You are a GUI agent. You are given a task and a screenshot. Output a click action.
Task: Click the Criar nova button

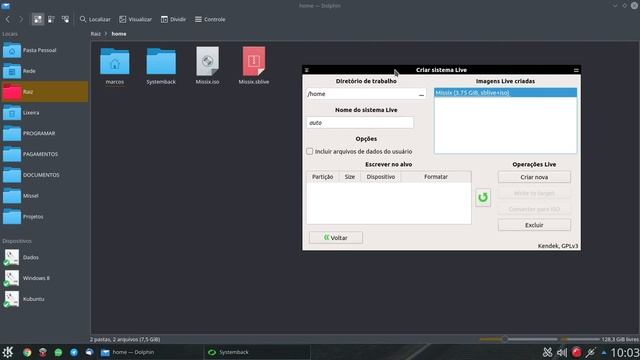pos(534,177)
